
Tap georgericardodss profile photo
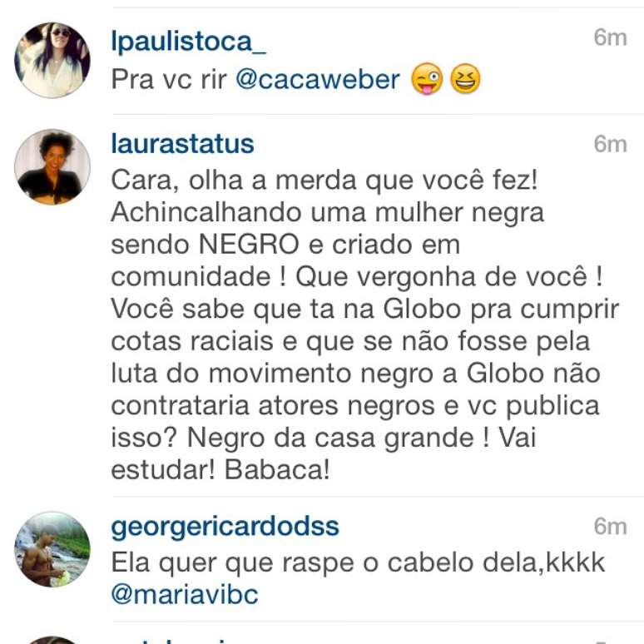[x=52, y=549]
